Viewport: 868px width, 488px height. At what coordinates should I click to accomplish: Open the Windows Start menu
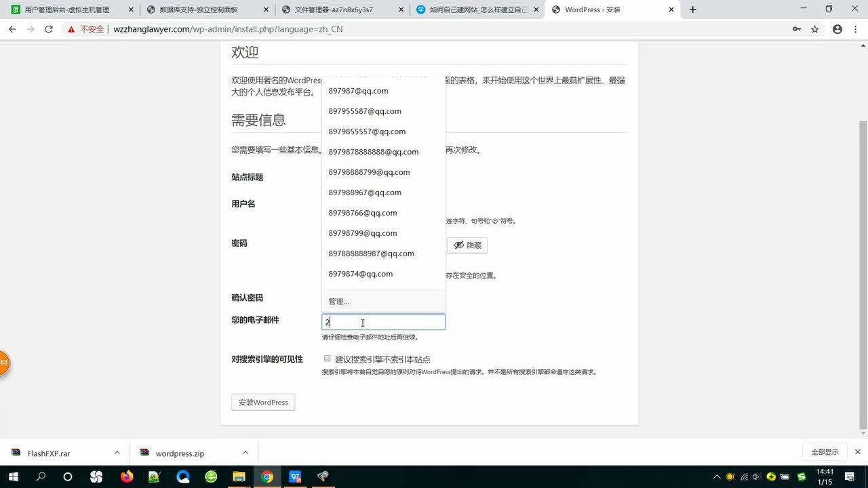click(x=12, y=476)
